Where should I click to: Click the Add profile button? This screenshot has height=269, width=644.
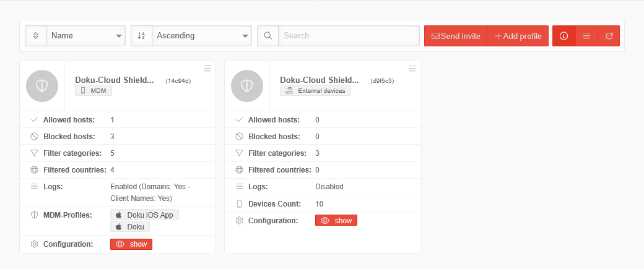pyautogui.click(x=518, y=36)
